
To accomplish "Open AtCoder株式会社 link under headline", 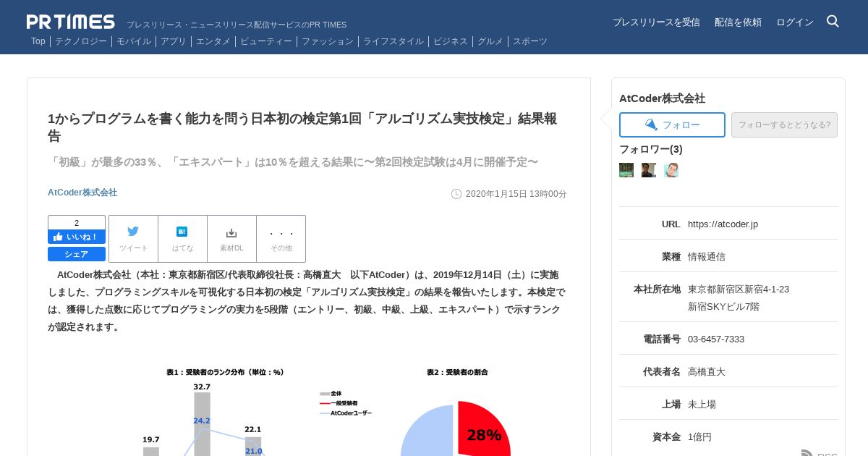I will tap(82, 193).
